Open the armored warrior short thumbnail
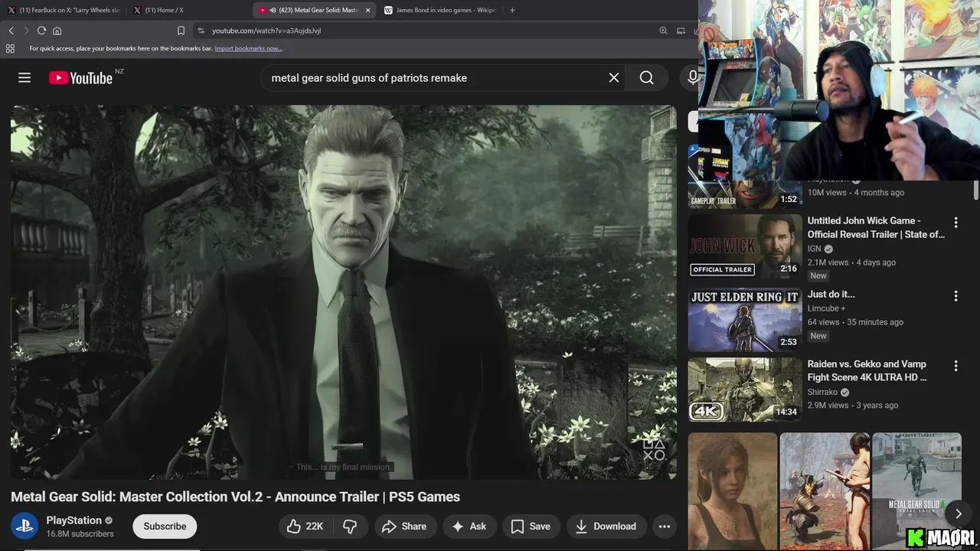The height and width of the screenshot is (551, 980). click(825, 491)
